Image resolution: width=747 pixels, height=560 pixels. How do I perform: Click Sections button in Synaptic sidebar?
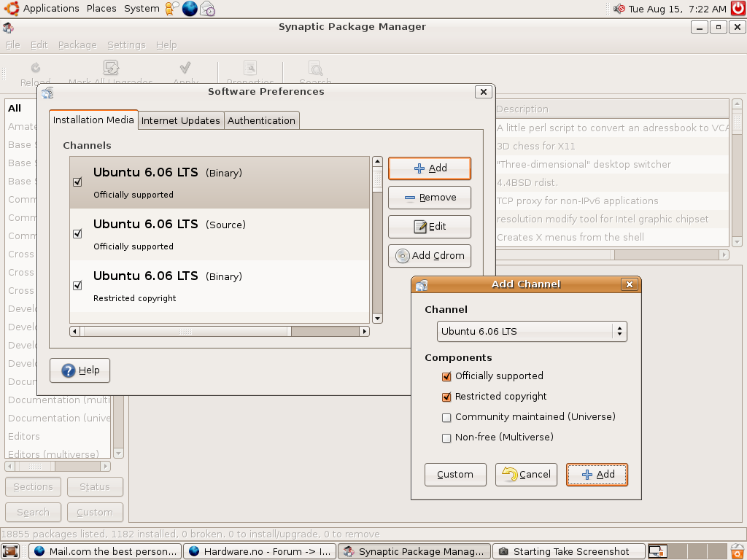[33, 486]
